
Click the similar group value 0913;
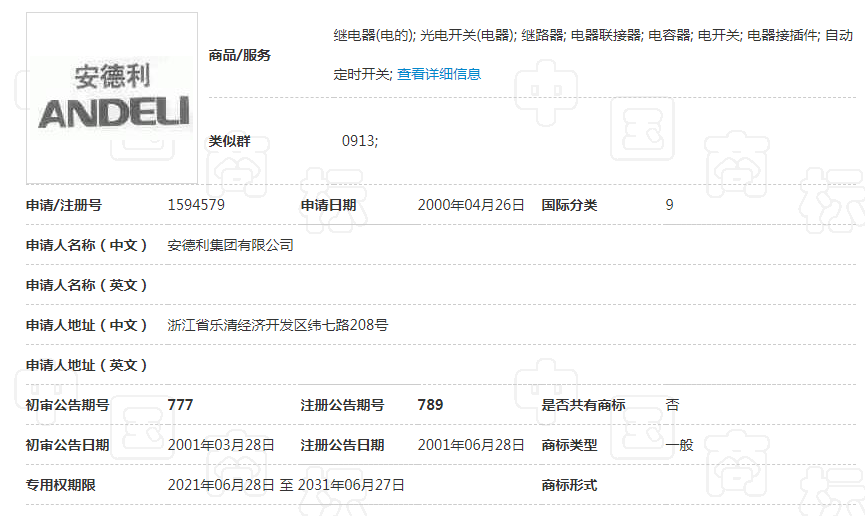(360, 141)
